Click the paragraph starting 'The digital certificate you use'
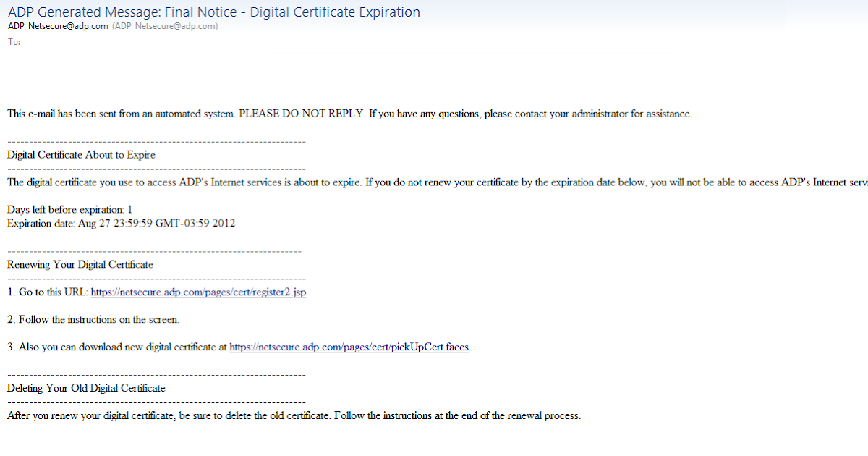868x456 pixels. pos(438,182)
